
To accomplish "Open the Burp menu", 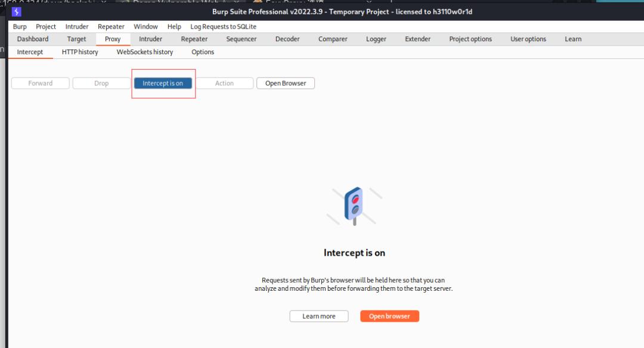I will (19, 26).
